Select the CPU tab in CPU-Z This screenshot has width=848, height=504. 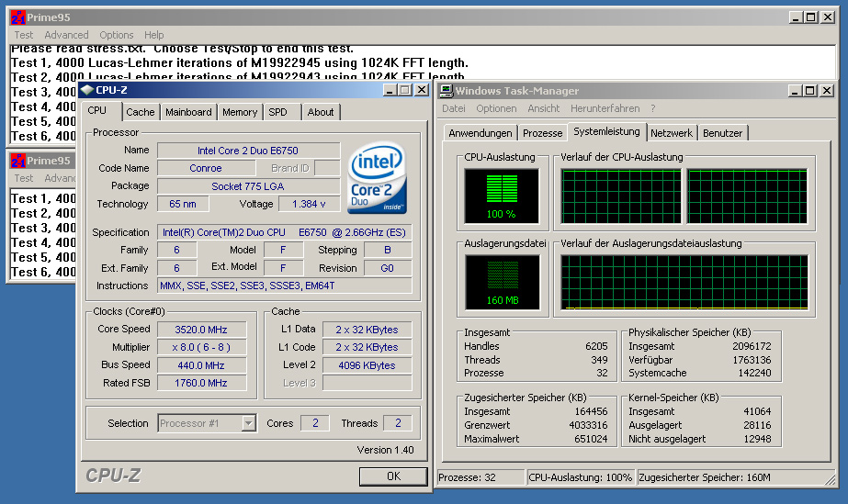[x=102, y=111]
